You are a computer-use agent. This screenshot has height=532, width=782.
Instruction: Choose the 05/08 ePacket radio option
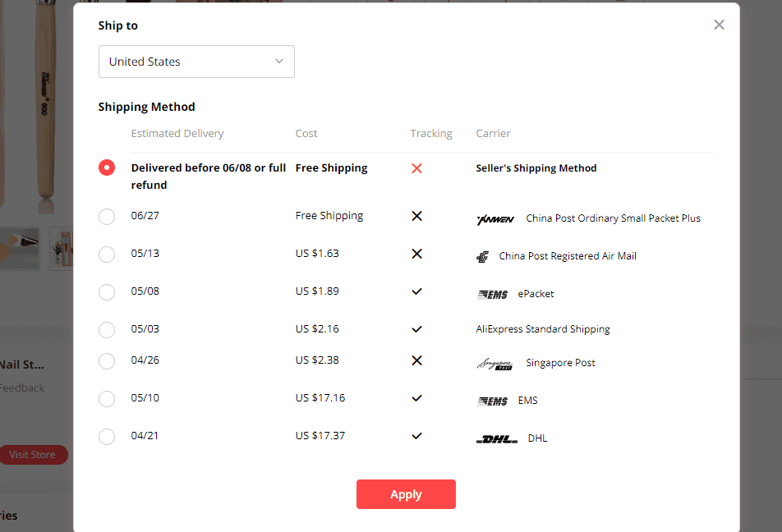pos(107,291)
